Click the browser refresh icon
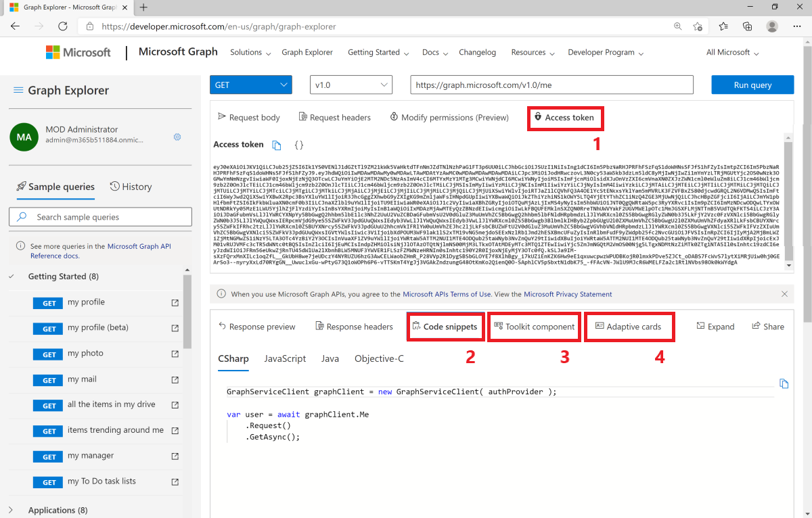This screenshot has height=518, width=812. click(63, 26)
